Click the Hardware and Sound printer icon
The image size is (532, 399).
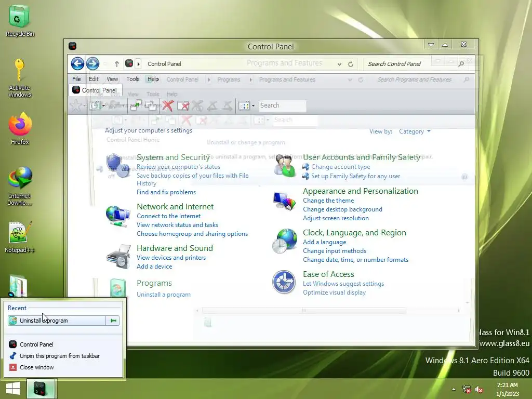(118, 257)
